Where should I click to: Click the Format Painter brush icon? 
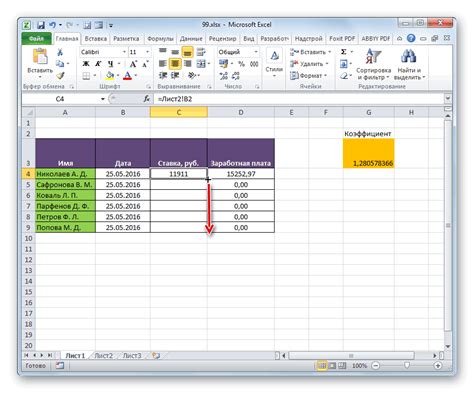tap(60, 76)
